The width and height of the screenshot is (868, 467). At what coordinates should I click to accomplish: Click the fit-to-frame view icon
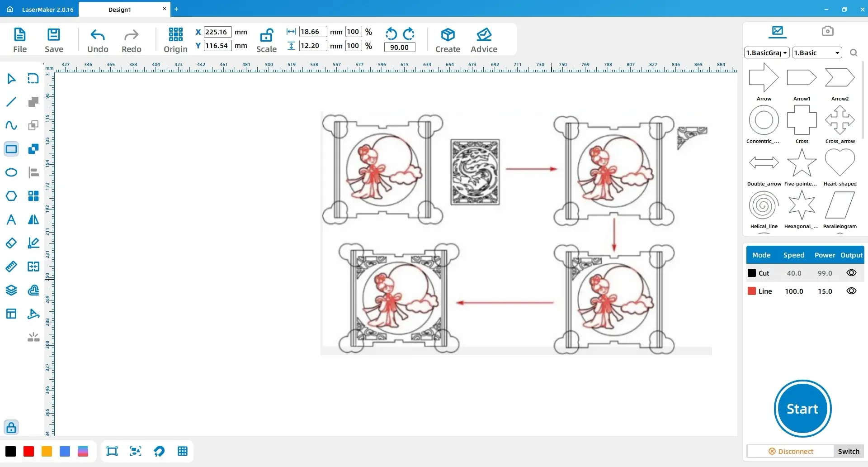tap(112, 451)
